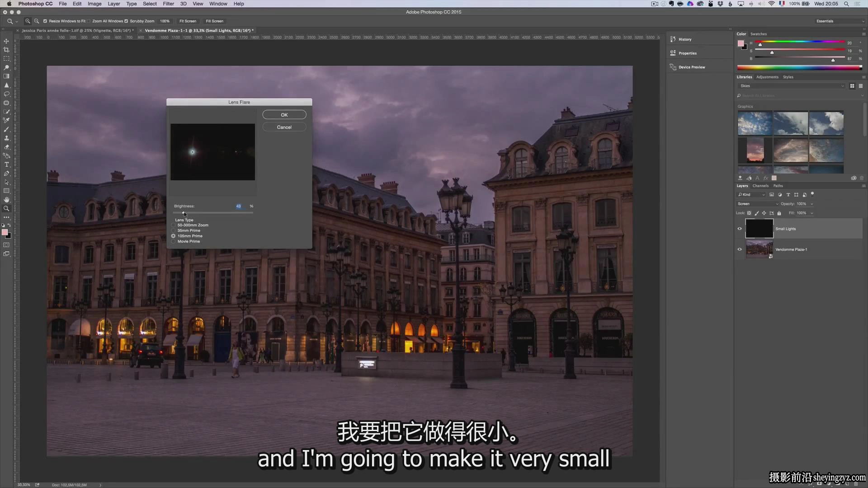Select the Lasso tool
Image resolution: width=868 pixels, height=488 pixels.
pyautogui.click(x=6, y=94)
